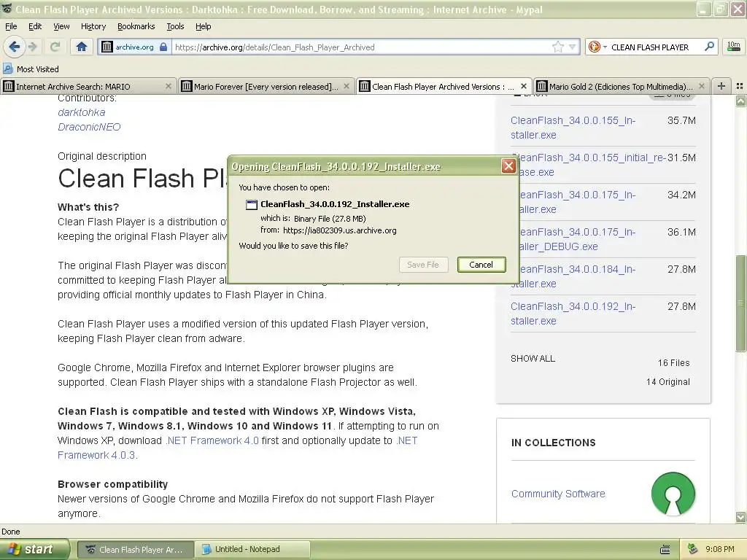Viewport: 747px width, 560px height.
Task: Click the system tray icon beside the clock
Action: 693,549
